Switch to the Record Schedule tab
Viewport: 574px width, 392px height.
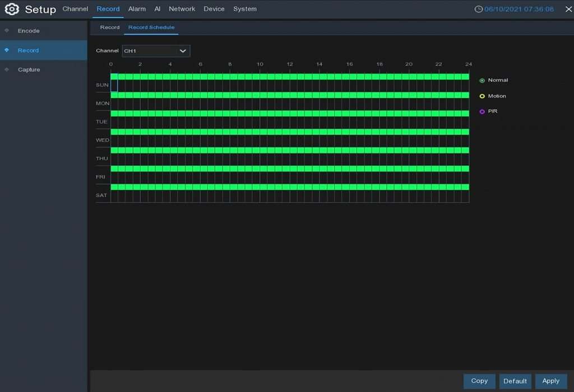tap(151, 27)
